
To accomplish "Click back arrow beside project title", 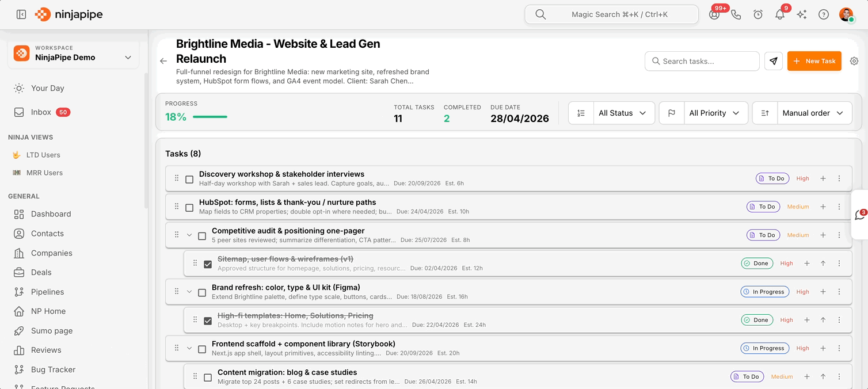I will pyautogui.click(x=163, y=61).
